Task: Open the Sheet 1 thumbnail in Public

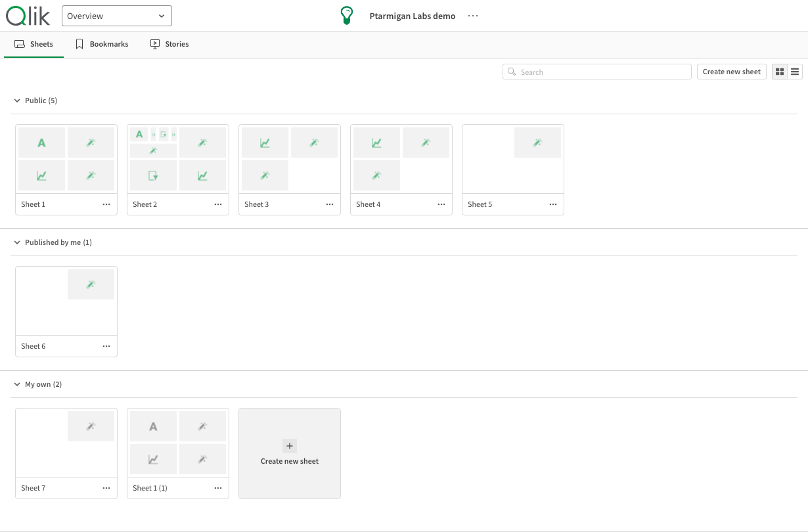Action: coord(66,159)
